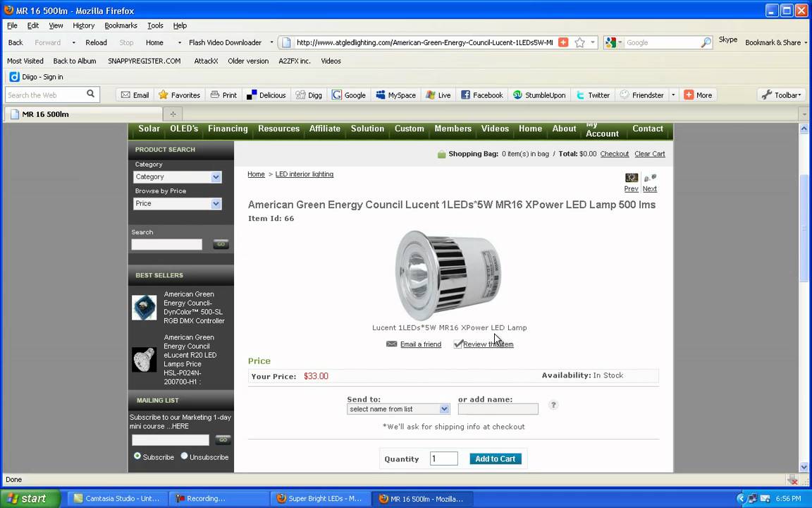812x508 pixels.
Task: Click the product lamp image
Action: pos(448,274)
